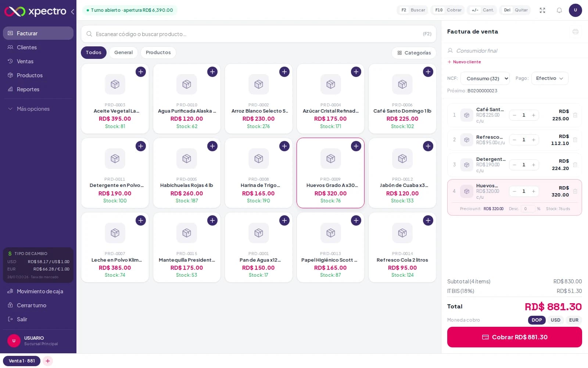This screenshot has height=368, width=588.
Task: Select the Todos filter tab
Action: tap(94, 53)
